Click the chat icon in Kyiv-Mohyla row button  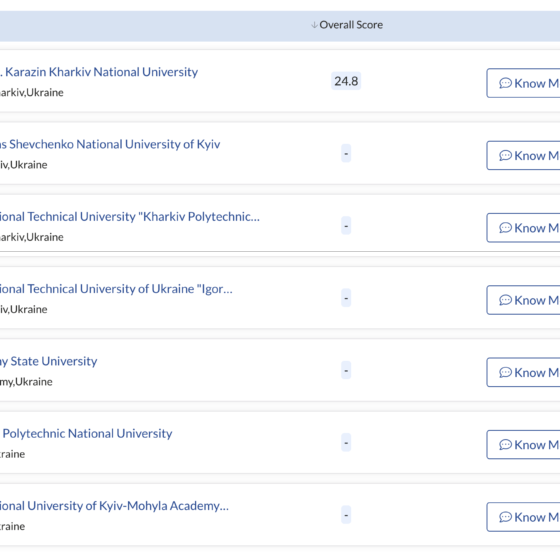(505, 517)
